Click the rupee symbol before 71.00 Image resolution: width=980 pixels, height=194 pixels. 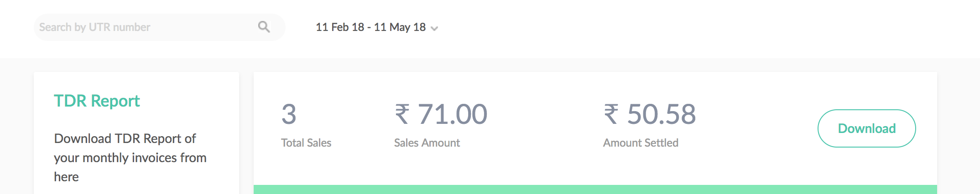click(x=402, y=114)
